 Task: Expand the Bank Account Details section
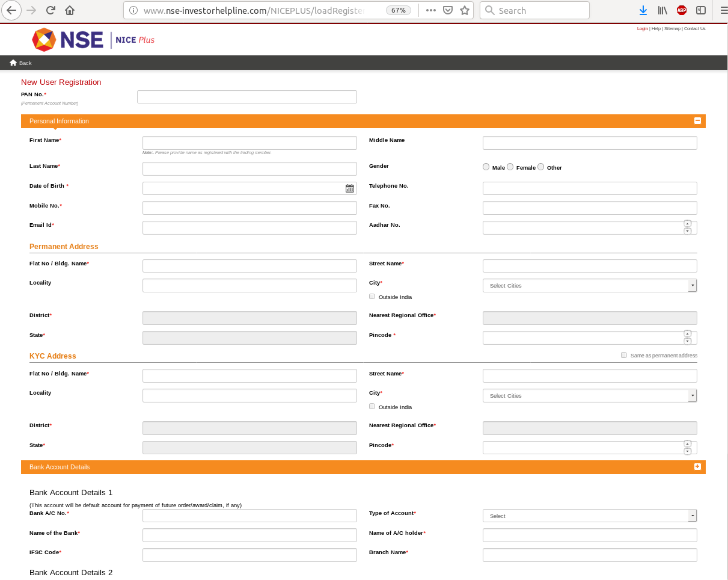(697, 466)
